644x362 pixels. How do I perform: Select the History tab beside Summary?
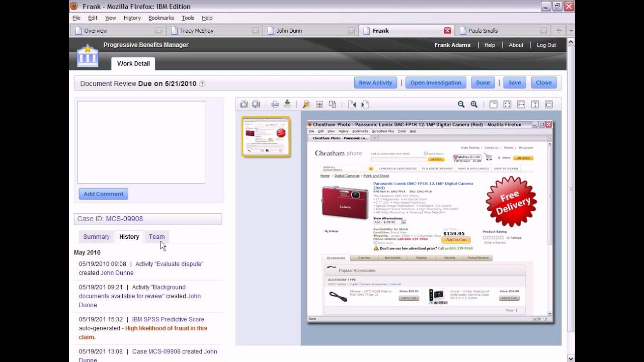[x=129, y=237]
